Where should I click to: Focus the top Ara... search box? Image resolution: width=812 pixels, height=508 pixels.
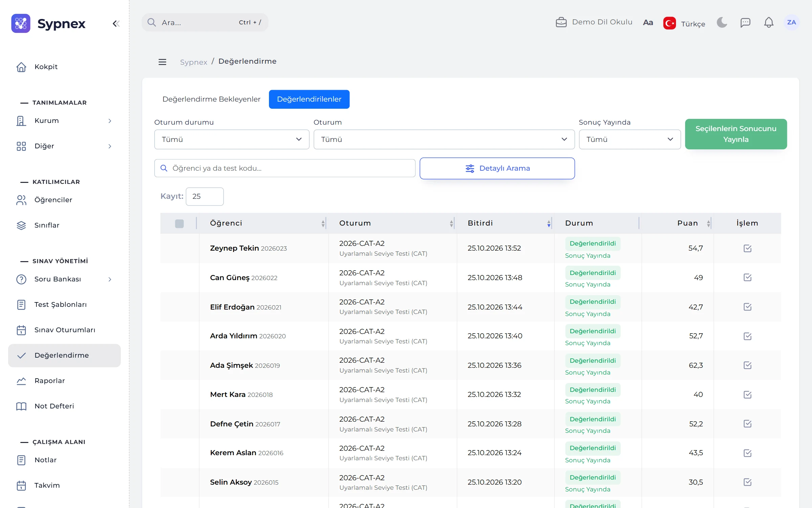click(x=205, y=22)
